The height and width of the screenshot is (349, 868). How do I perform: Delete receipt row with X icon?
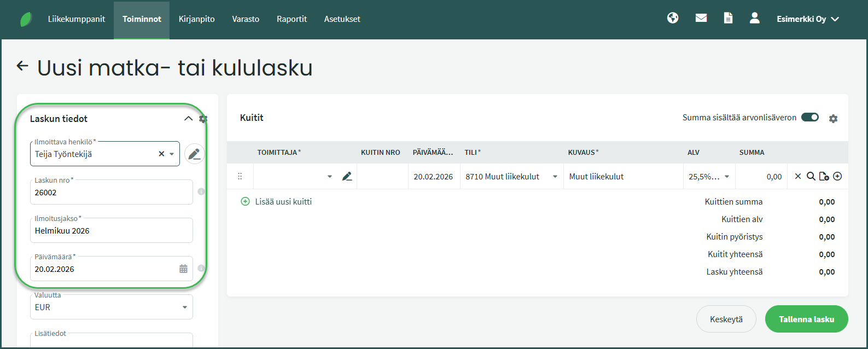798,176
